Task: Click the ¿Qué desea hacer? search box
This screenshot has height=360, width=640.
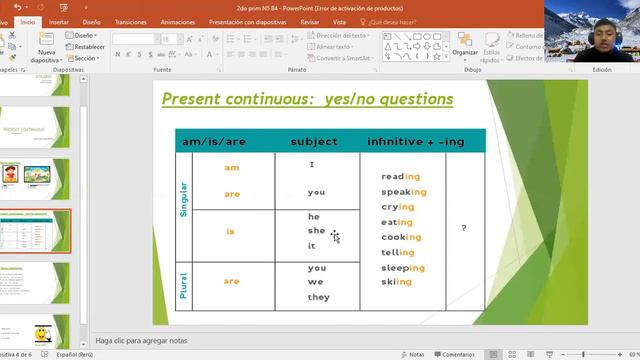Action: coord(388,22)
